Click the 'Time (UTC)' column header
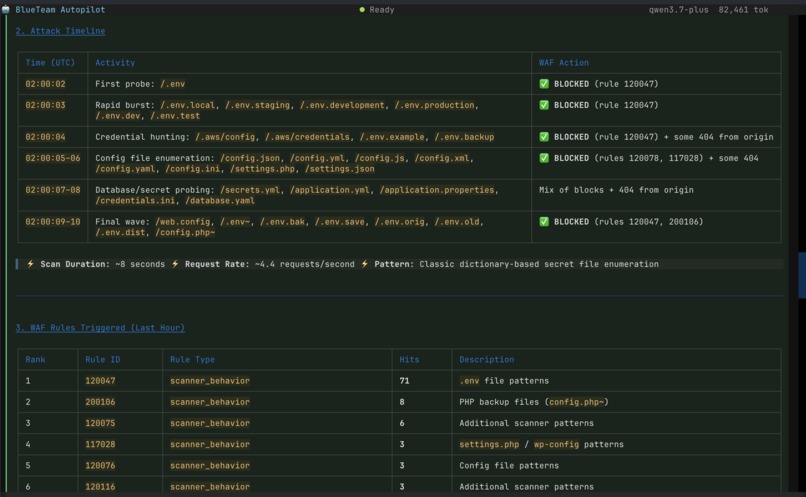 [50, 63]
